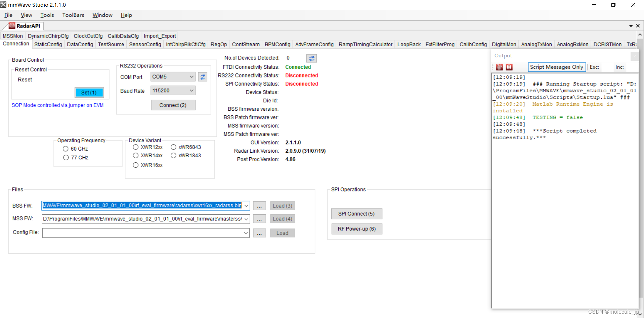Open the DynamicChirpCfg tab
Image resolution: width=644 pixels, height=318 pixels.
(48, 36)
